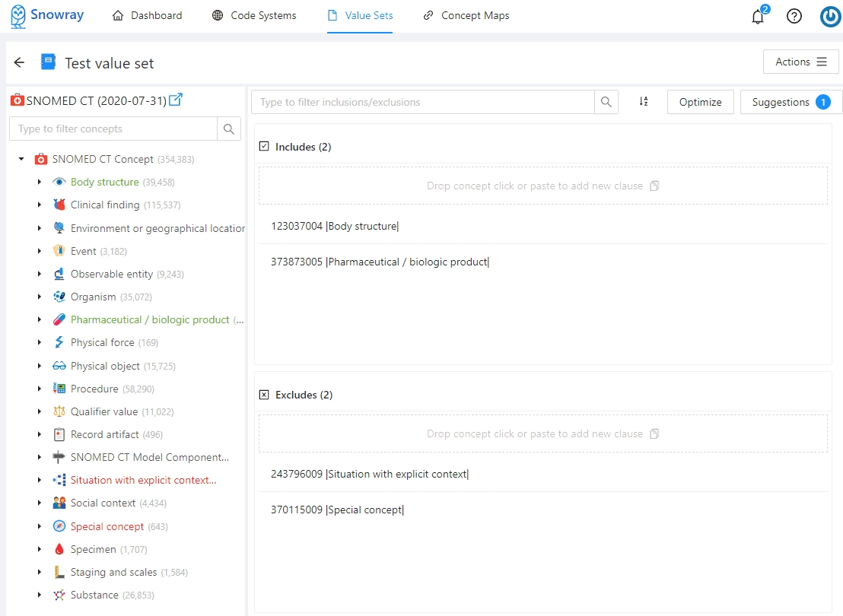Open the Suggestions button
843x616 pixels.
(x=791, y=102)
